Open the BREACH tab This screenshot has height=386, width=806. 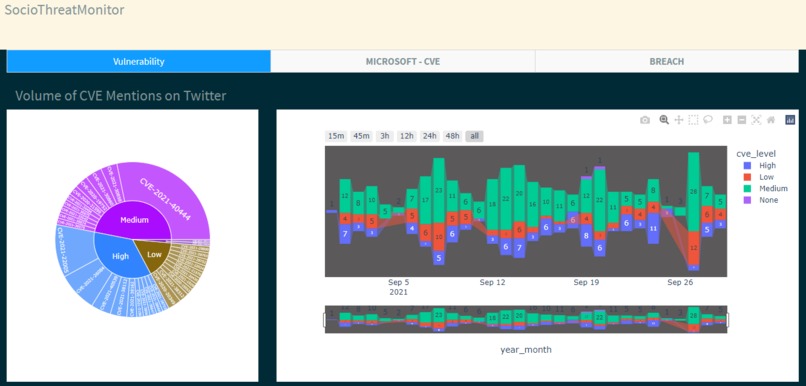point(667,62)
